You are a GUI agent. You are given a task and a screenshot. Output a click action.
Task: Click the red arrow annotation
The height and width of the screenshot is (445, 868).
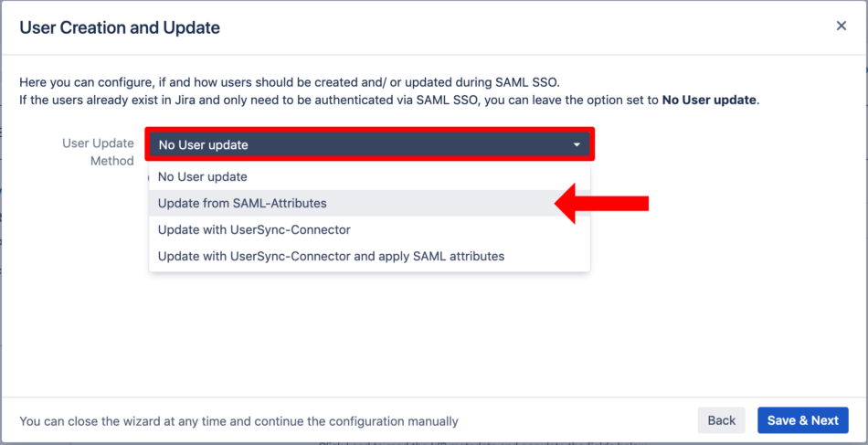pos(601,204)
